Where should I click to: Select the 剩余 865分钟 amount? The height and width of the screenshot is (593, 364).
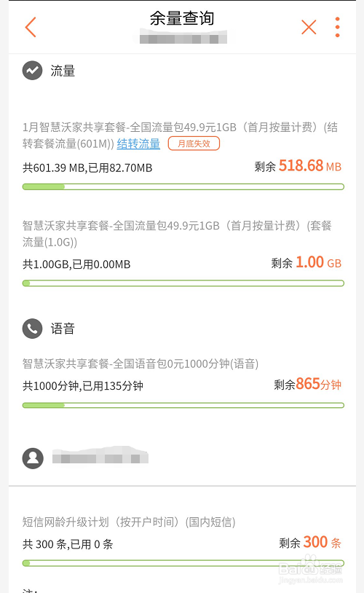308,384
